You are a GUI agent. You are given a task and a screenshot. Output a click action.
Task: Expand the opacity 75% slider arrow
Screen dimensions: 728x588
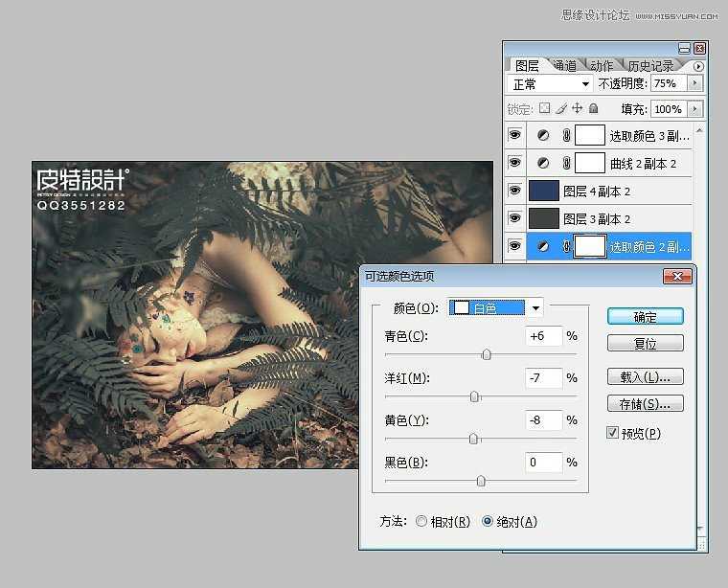(x=695, y=83)
